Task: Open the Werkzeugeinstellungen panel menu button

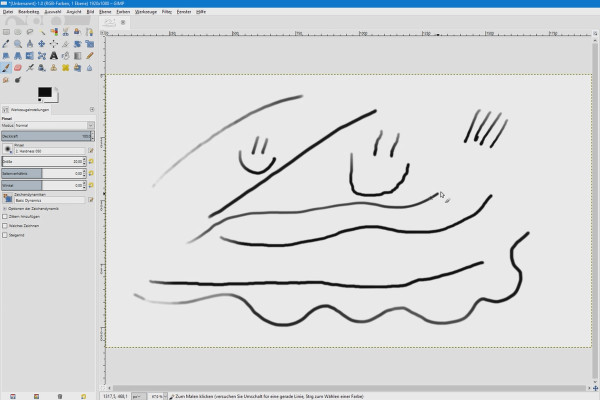Action: pos(92,110)
